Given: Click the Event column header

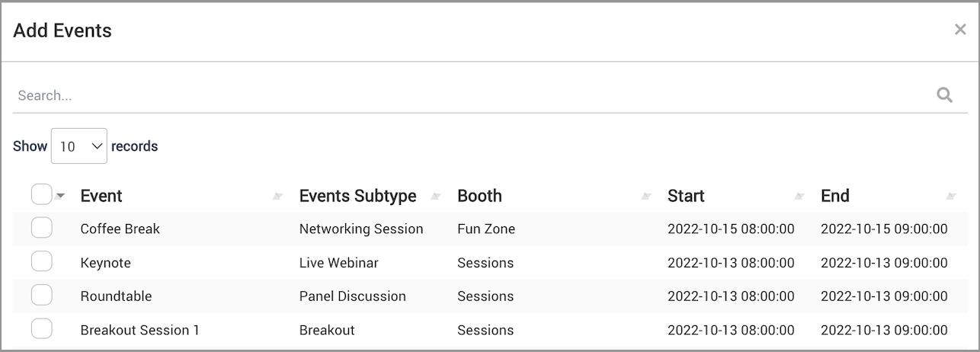Looking at the screenshot, I should click(101, 196).
